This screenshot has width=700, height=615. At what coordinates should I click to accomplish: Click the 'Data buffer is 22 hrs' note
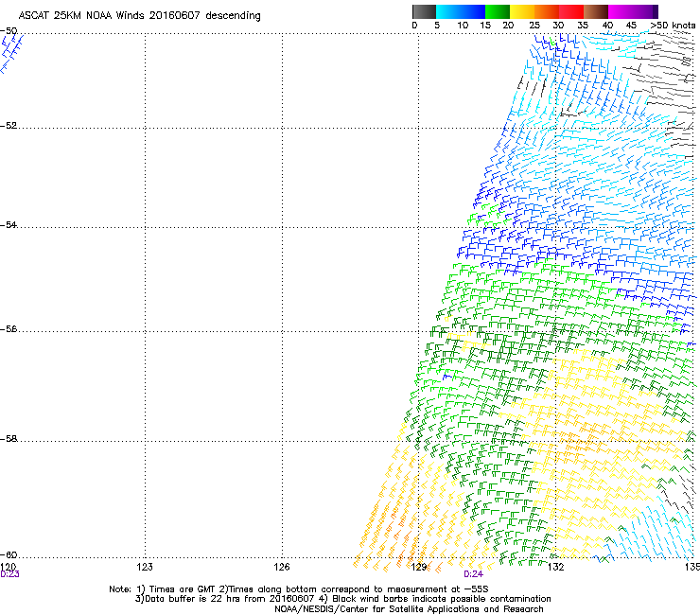[x=342, y=599]
